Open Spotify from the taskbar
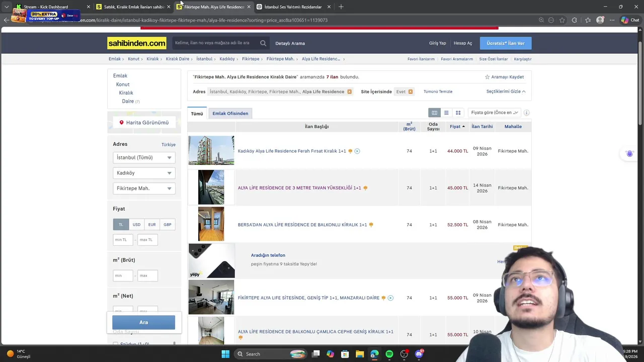644x362 pixels. click(x=389, y=354)
